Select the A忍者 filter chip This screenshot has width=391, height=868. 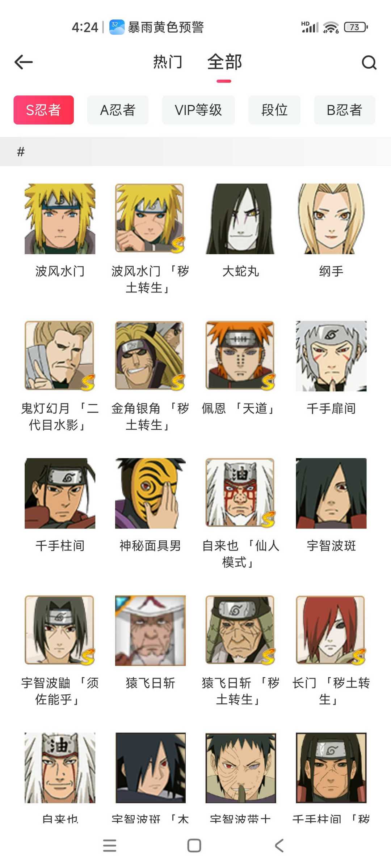[118, 110]
